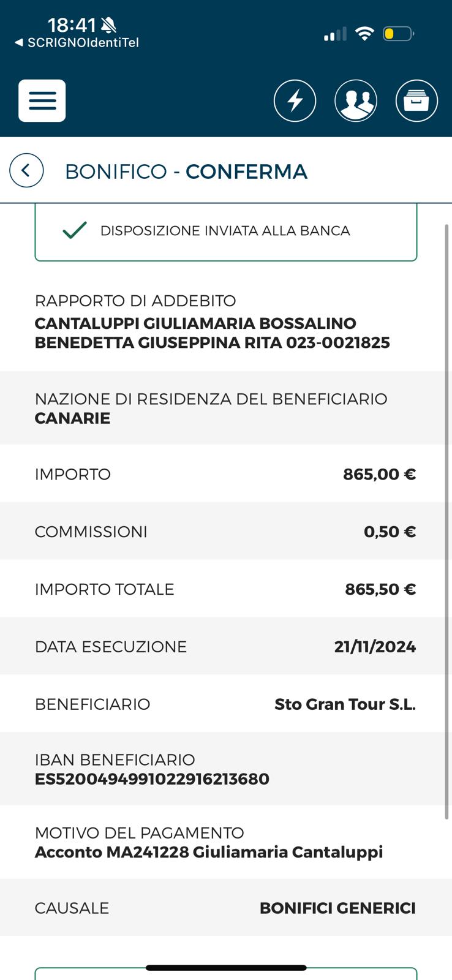Click the vertical scrollbar on the right
This screenshot has height=980, width=452.
pos(446,521)
